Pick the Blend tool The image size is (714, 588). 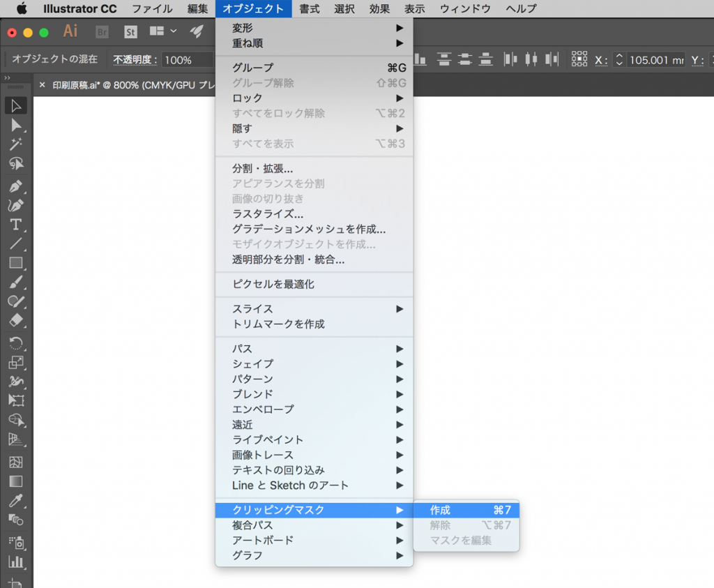point(16,520)
